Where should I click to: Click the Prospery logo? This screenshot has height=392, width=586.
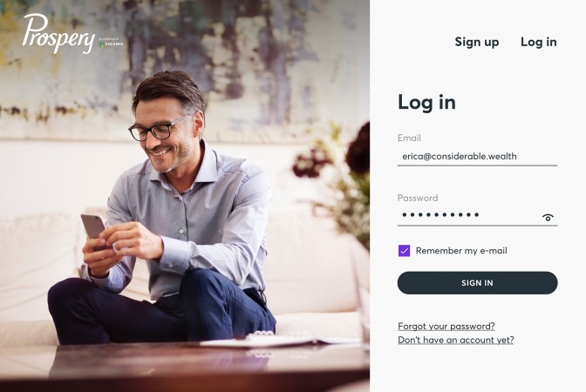pyautogui.click(x=58, y=34)
